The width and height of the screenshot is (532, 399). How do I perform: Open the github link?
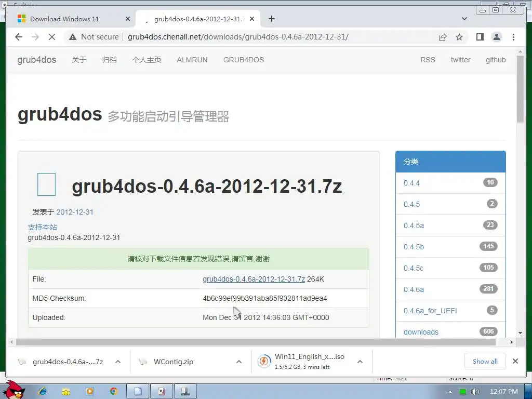coord(496,60)
